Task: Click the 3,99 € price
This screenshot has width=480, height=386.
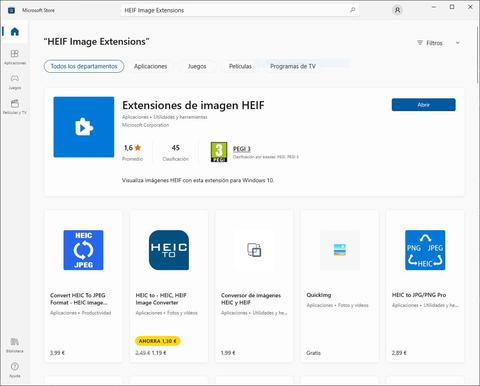Action: [x=57, y=353]
